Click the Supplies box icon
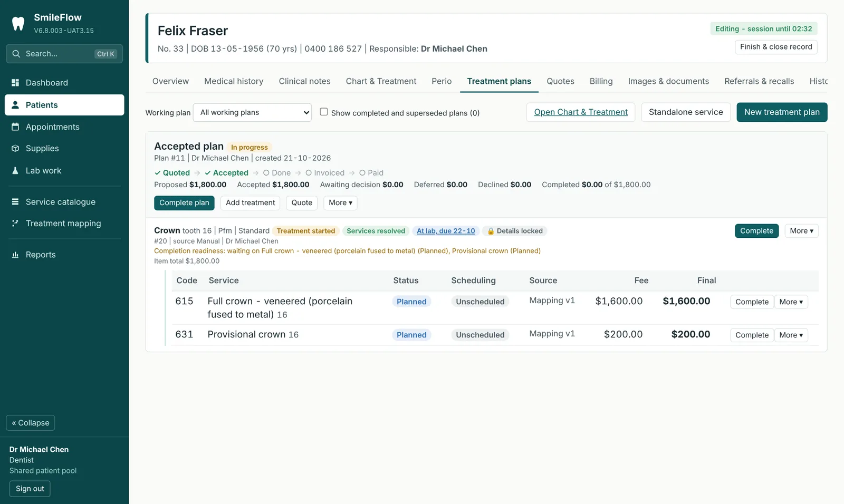The width and height of the screenshot is (844, 504). [x=15, y=149]
